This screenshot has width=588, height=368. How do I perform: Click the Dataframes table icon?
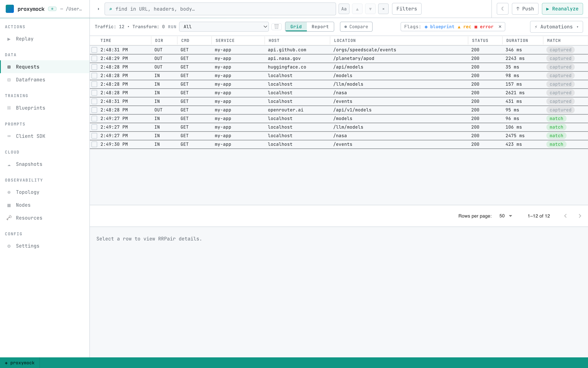(x=9, y=80)
